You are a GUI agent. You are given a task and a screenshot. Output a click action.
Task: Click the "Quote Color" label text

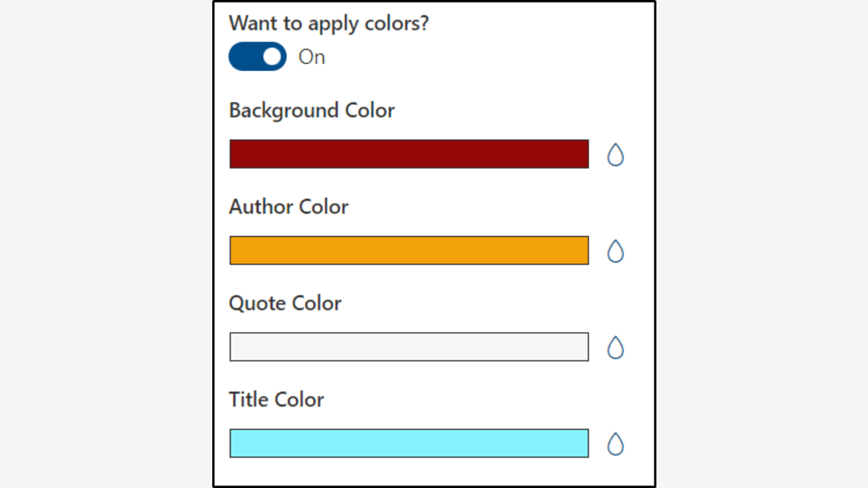(285, 304)
